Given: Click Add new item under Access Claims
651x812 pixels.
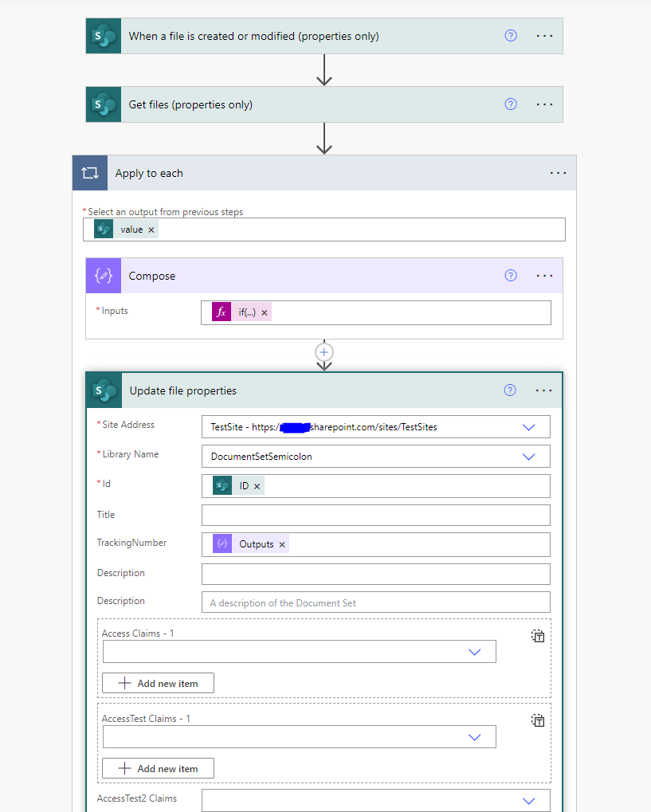Looking at the screenshot, I should click(158, 683).
